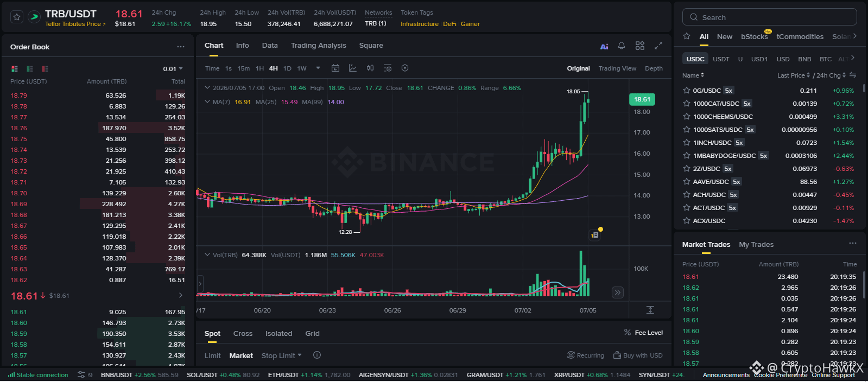
Task: Select the USDT quote filter
Action: 721,59
